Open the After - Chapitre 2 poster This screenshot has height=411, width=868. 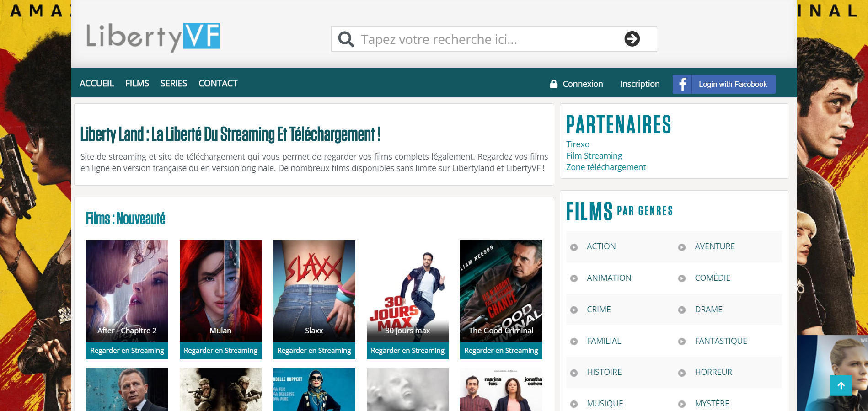127,291
